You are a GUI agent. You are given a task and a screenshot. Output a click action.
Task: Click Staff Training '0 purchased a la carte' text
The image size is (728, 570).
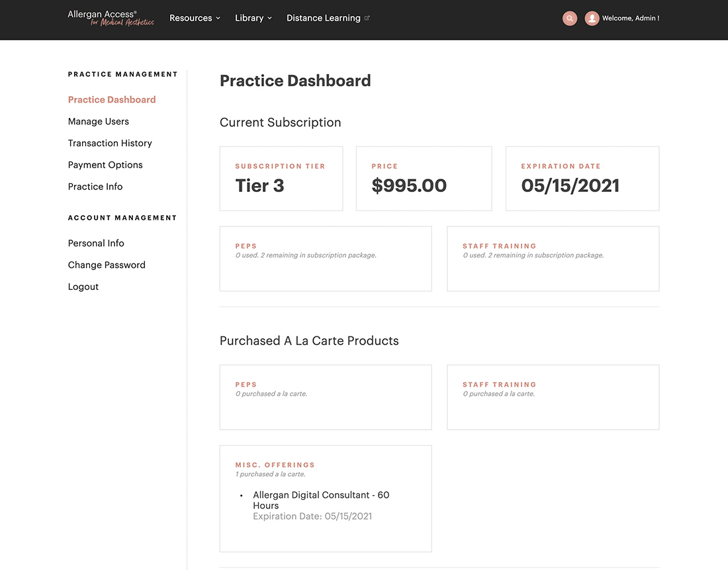click(x=498, y=393)
